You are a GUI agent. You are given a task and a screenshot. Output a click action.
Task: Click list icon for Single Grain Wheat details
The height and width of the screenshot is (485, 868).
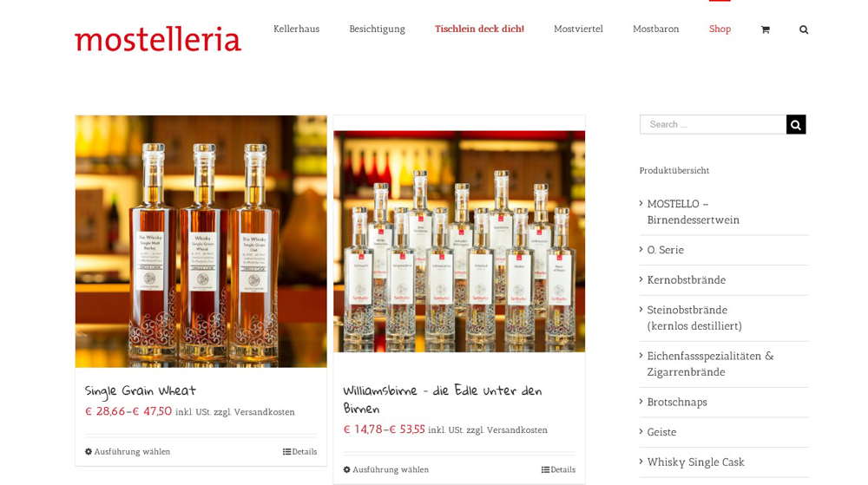[286, 452]
